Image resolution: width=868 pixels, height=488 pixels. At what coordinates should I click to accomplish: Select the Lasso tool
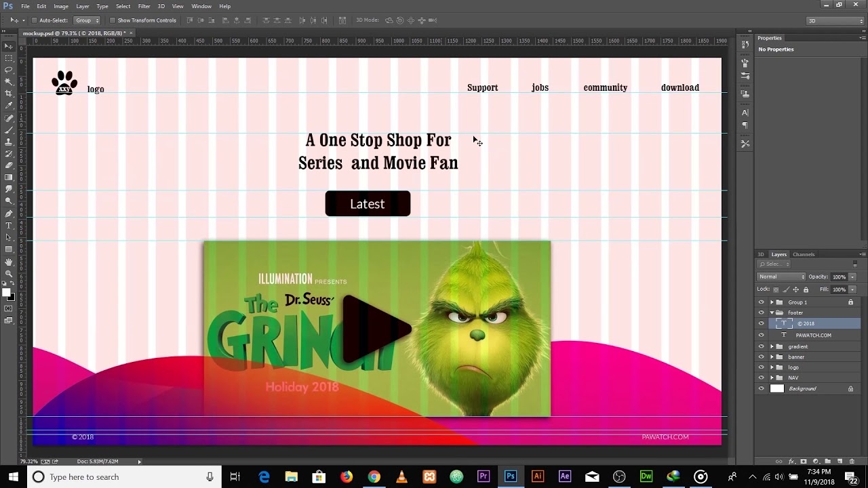8,70
